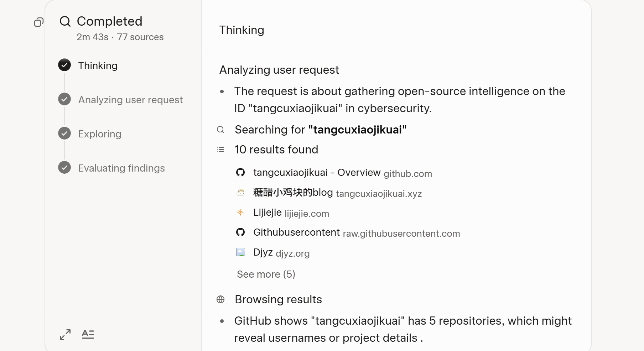Viewport: 644px width, 351px height.
Task: Click the text formatting icon at bottom
Action: click(x=88, y=334)
